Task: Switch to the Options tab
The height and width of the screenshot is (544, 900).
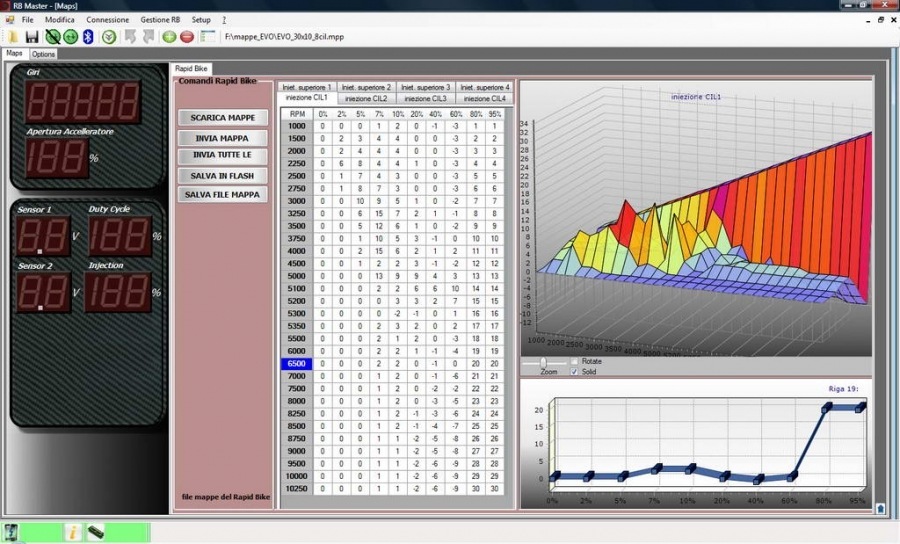Action: point(44,54)
